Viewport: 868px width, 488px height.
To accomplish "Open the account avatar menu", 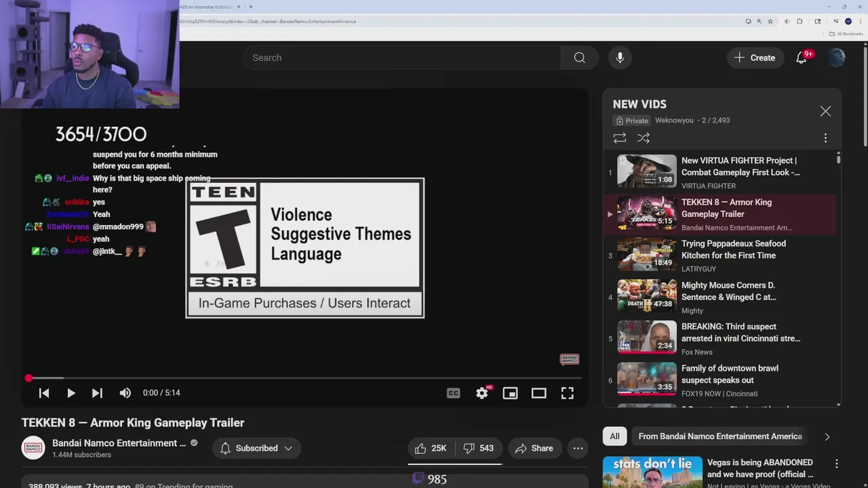I will coord(836,58).
